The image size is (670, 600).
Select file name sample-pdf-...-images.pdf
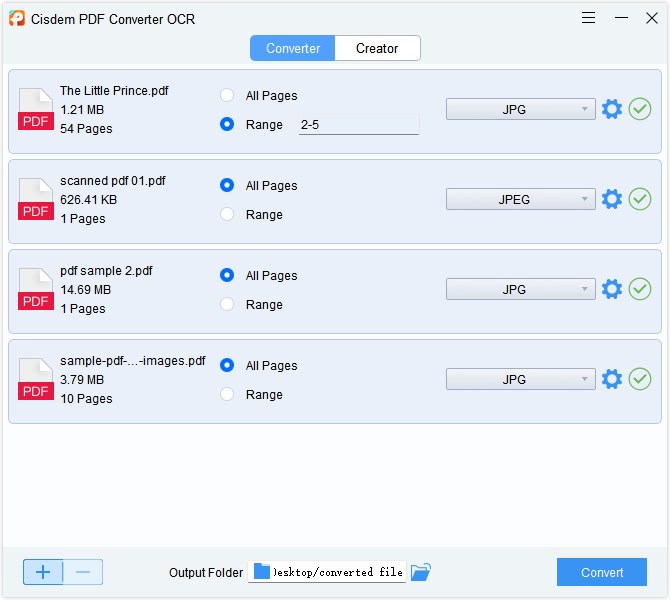coord(132,361)
